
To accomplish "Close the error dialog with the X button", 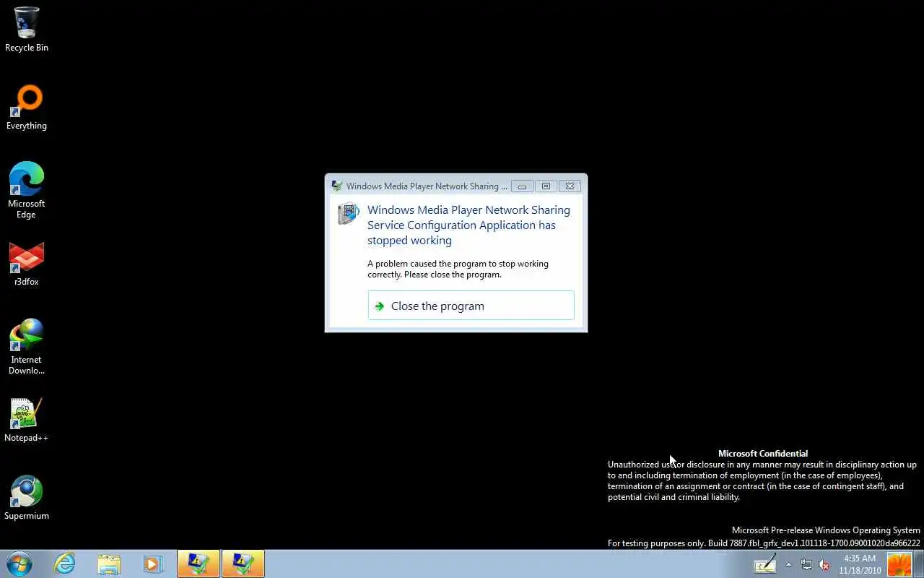I will tap(570, 186).
